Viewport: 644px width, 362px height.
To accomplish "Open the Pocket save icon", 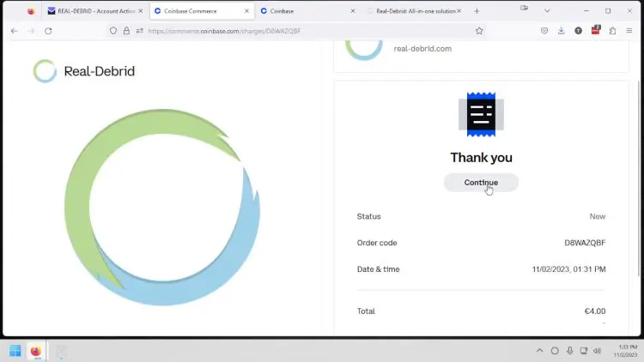I will 544,31.
